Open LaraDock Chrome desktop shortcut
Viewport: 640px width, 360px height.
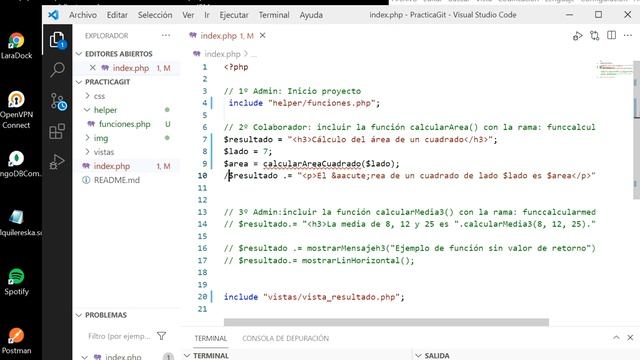point(16,46)
